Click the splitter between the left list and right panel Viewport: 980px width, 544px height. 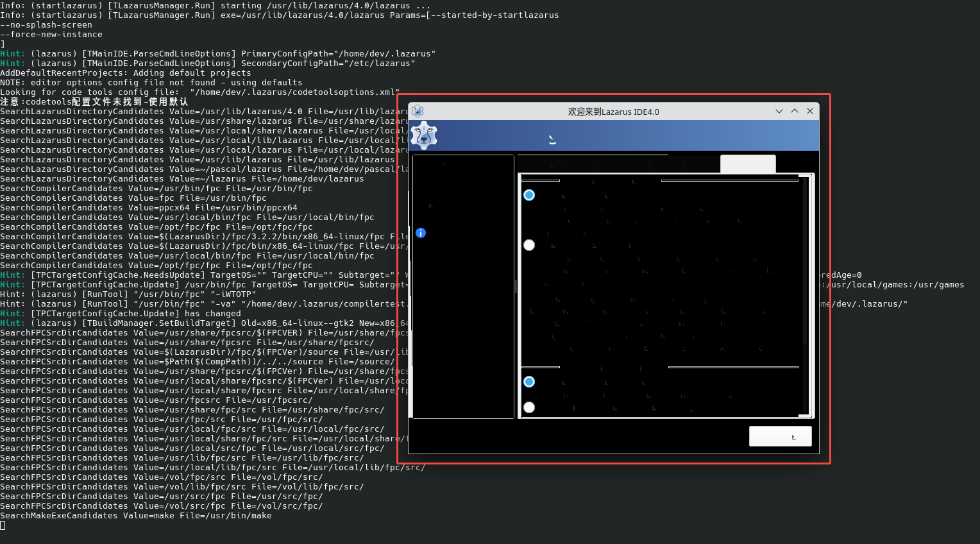point(516,287)
